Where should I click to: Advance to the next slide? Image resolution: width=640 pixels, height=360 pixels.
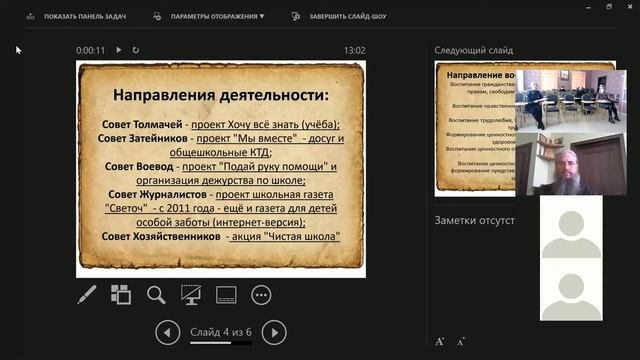274,333
